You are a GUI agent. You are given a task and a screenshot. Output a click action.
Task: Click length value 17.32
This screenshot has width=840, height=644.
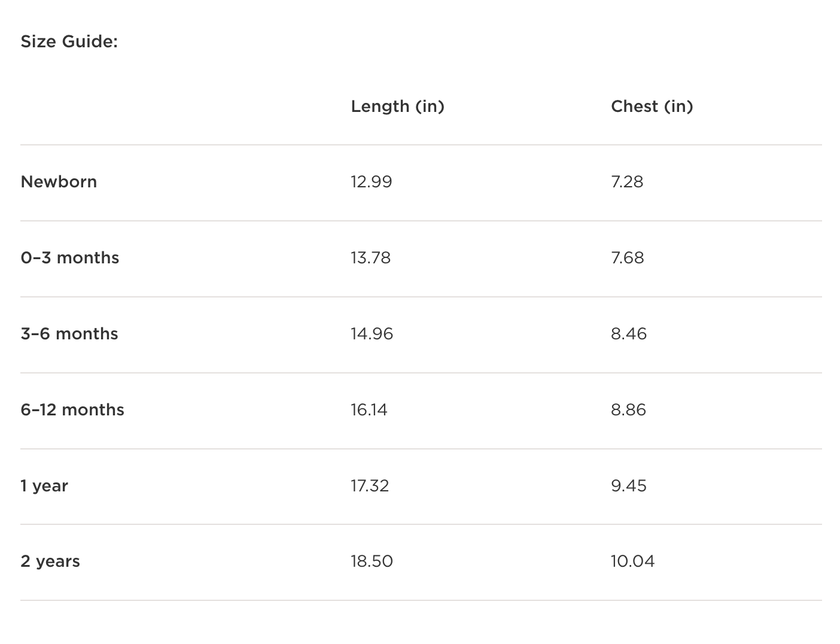pos(369,486)
